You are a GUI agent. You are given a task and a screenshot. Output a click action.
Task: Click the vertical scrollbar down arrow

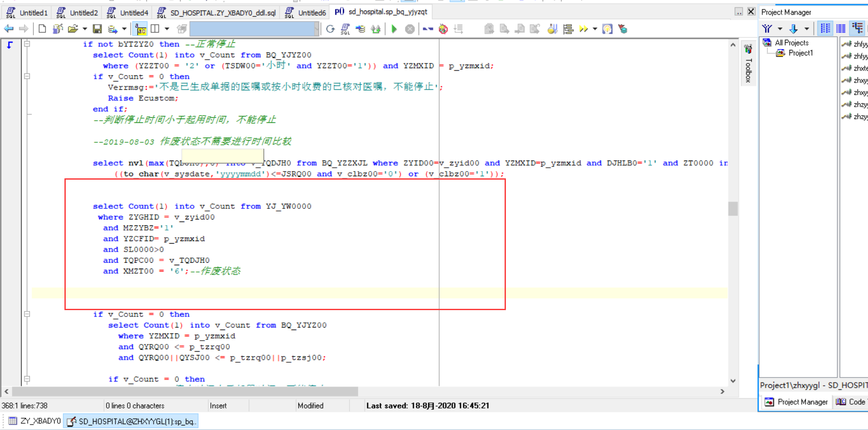click(733, 381)
